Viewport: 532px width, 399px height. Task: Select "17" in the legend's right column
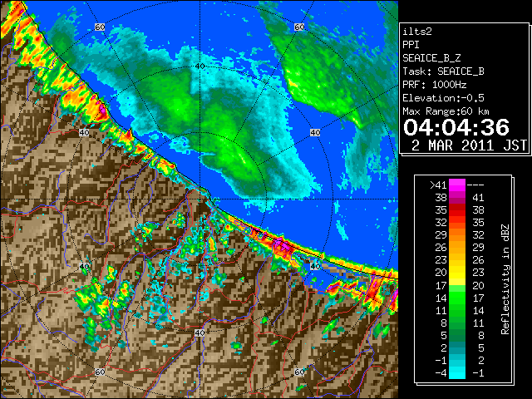click(x=478, y=298)
